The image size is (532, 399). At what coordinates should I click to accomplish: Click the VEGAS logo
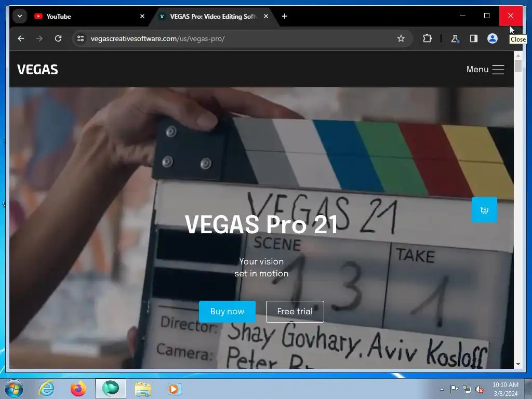(37, 70)
